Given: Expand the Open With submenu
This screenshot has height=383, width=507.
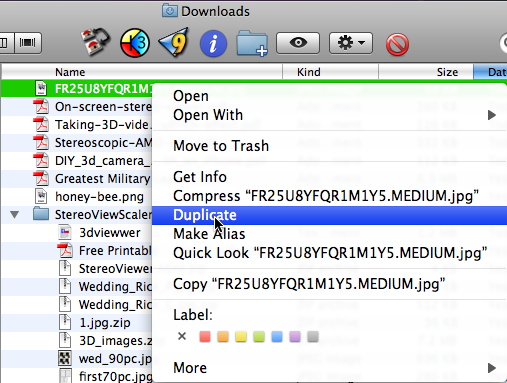Looking at the screenshot, I should tap(329, 115).
